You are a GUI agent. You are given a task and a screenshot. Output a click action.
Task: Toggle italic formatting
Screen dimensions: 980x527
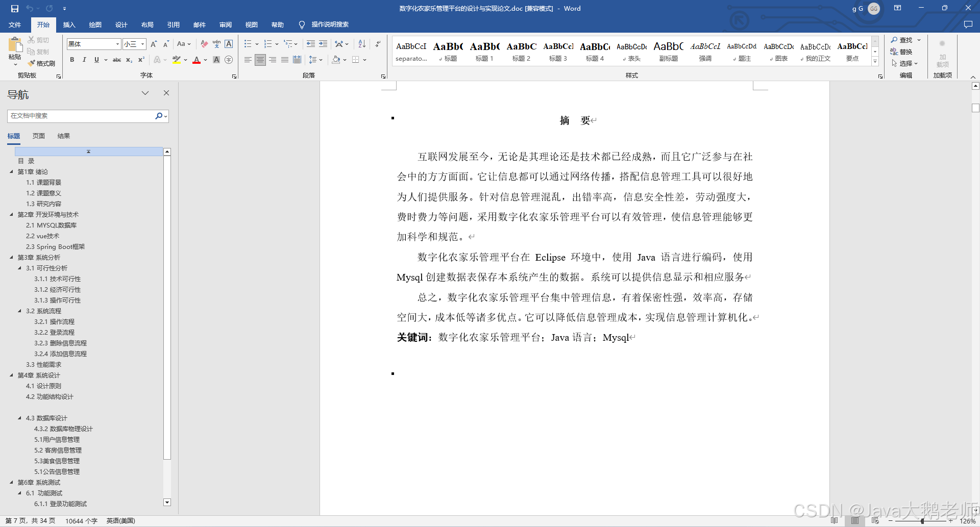[x=84, y=60]
